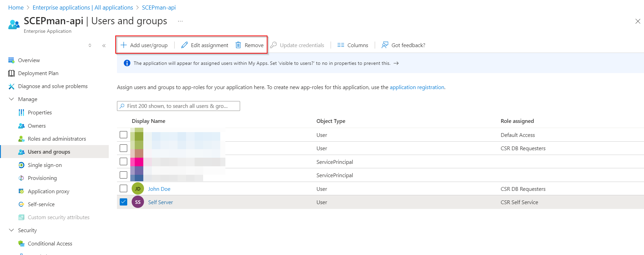
Task: Open the Overview page from sidebar
Action: (x=29, y=60)
